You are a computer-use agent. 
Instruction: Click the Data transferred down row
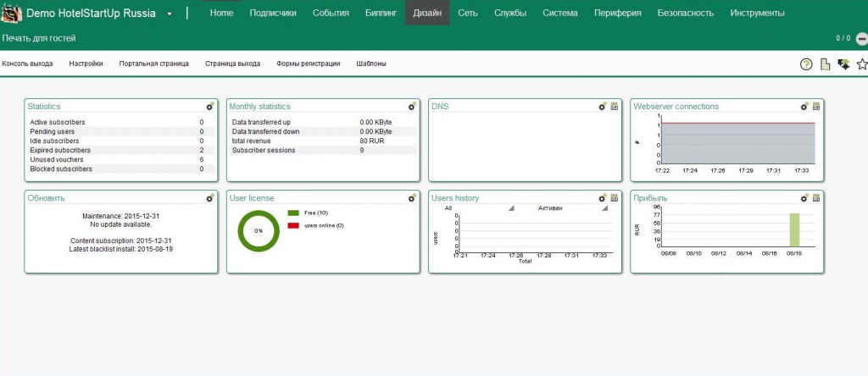click(323, 131)
